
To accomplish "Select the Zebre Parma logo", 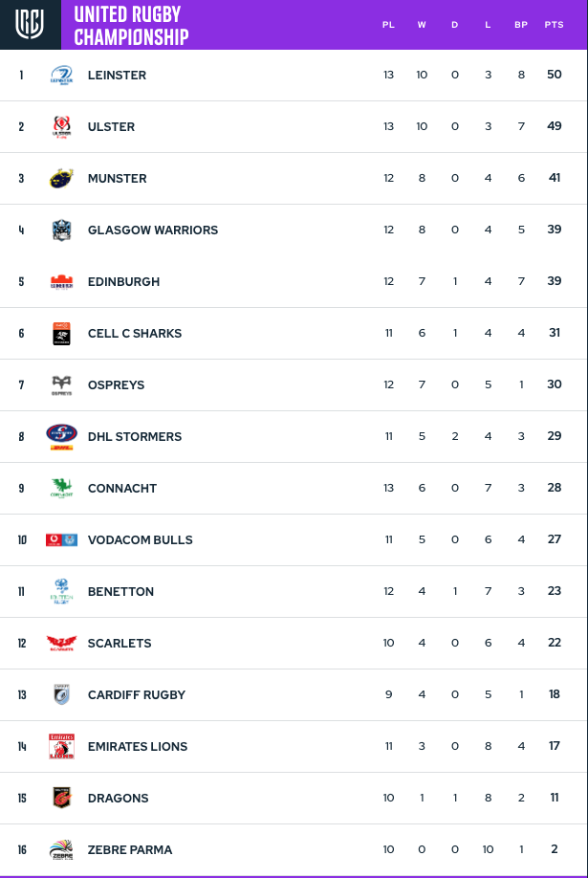I will pyautogui.click(x=61, y=849).
